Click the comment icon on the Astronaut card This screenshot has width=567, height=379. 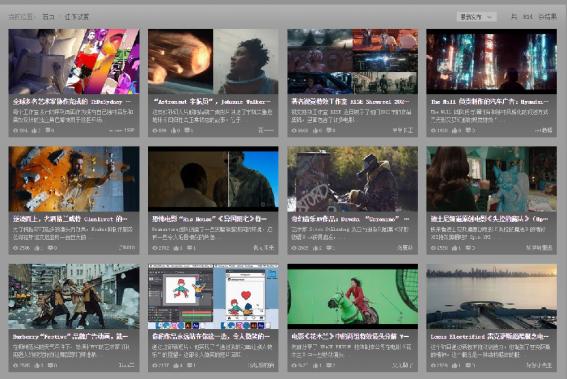[x=187, y=130]
